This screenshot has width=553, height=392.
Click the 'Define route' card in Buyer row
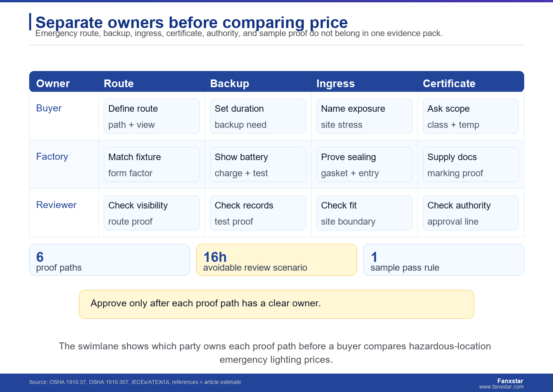point(152,116)
